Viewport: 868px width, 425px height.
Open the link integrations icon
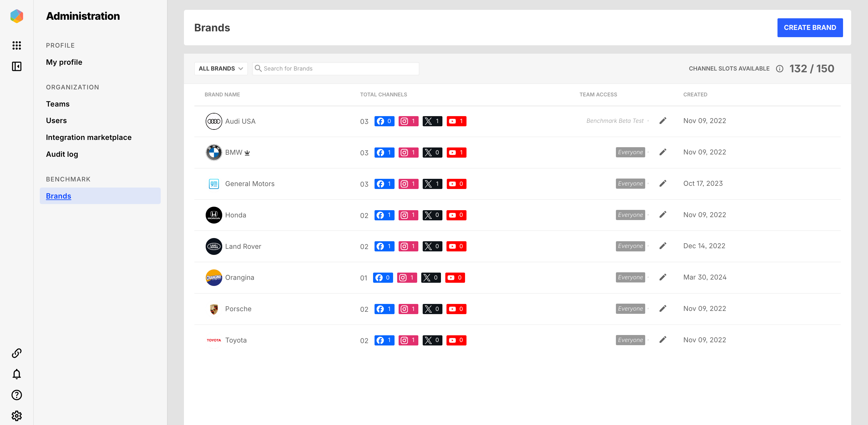[17, 353]
